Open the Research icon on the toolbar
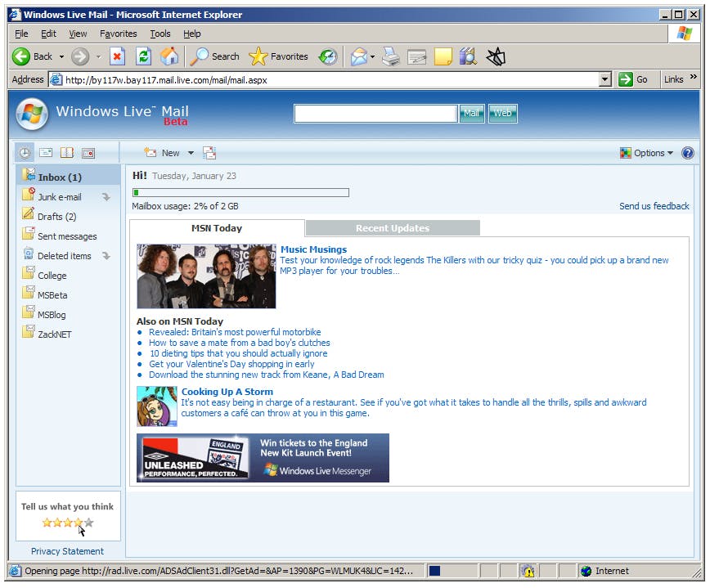710x588 pixels. coord(467,56)
